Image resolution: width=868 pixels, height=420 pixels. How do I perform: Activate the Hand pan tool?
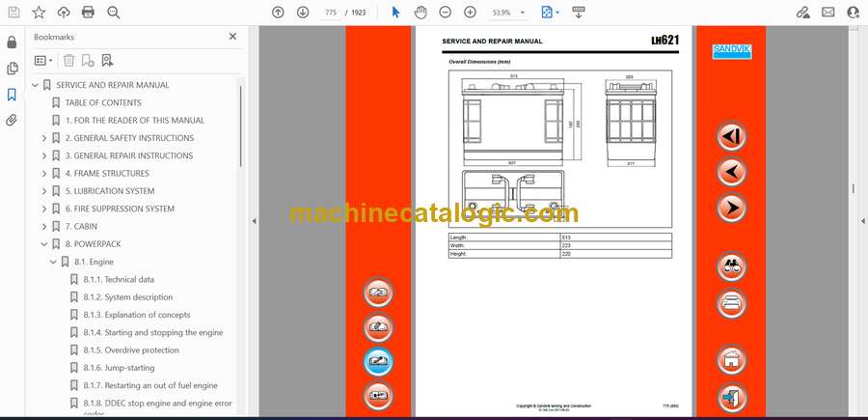(420, 13)
